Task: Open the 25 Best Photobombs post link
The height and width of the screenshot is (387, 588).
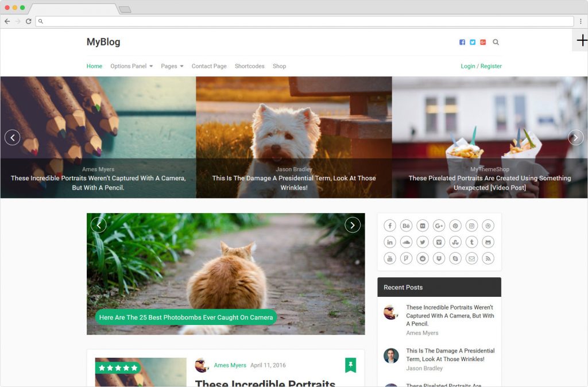Action: [185, 317]
